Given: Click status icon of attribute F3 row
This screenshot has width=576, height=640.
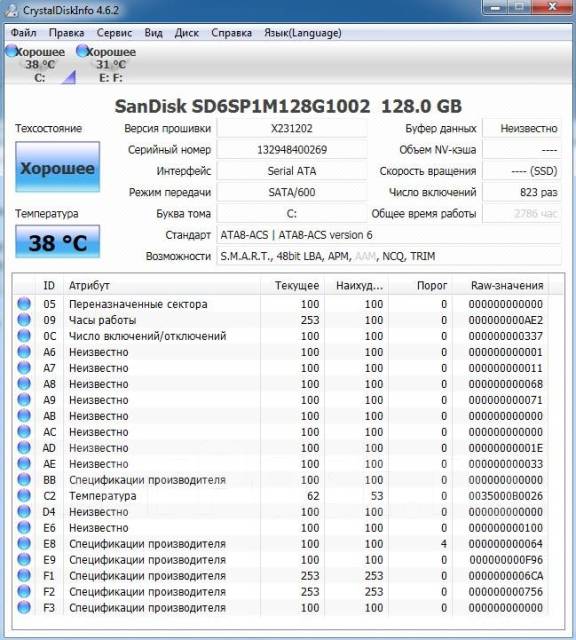Looking at the screenshot, I should click(24, 607).
